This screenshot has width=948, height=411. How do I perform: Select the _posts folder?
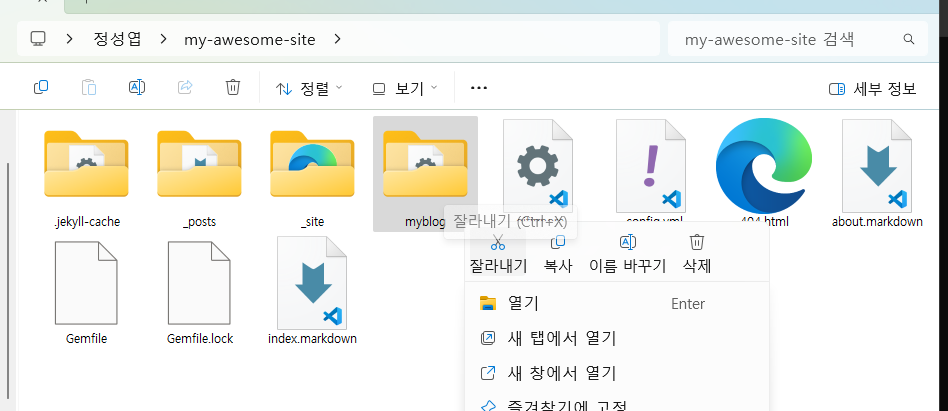[x=199, y=175]
